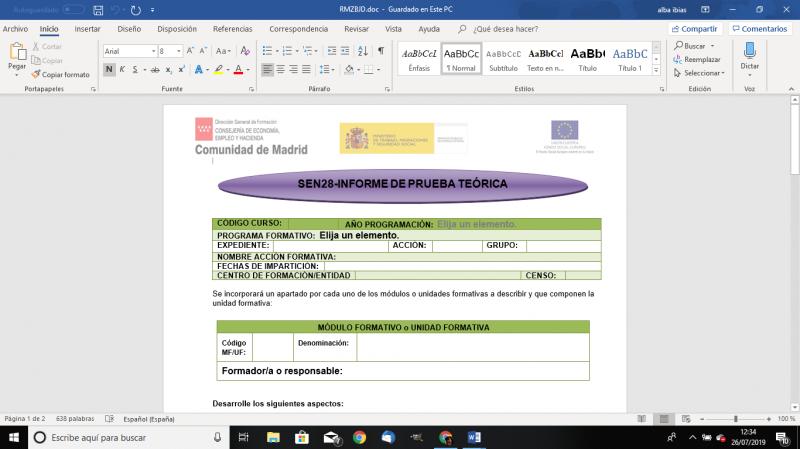Click the bullet list icon
This screenshot has height=449, width=800.
268,51
